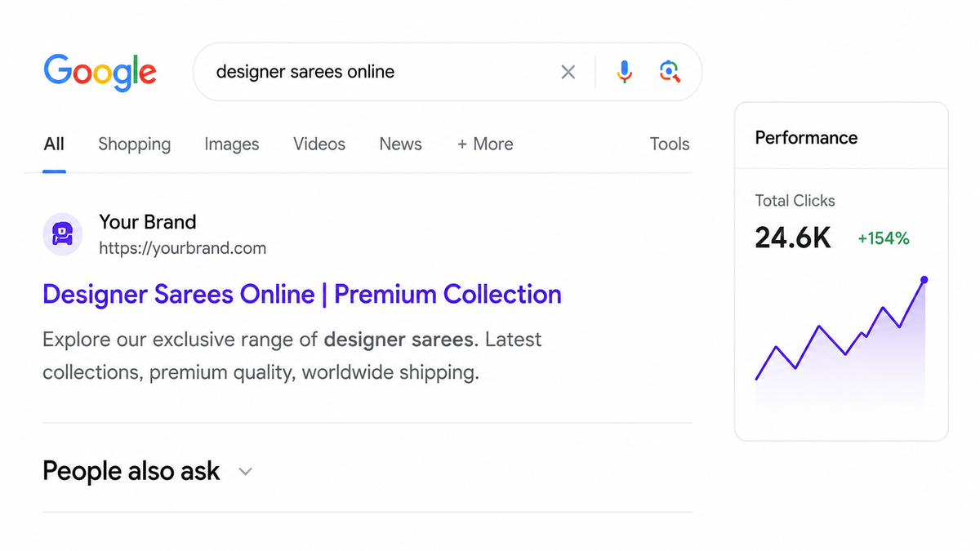Screen dimensions: 980x551
Task: Expand the People also ask section chevron
Action: click(x=245, y=472)
